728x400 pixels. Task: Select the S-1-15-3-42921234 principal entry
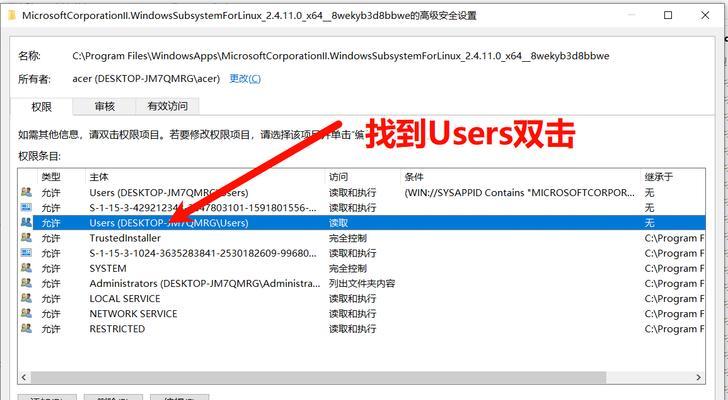(x=203, y=208)
